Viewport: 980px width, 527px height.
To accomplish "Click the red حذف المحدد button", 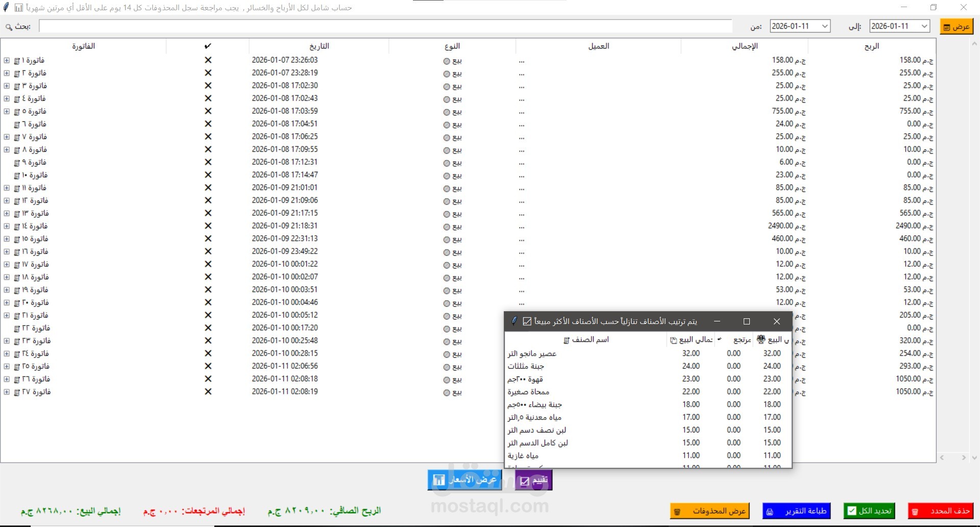I will pos(941,511).
